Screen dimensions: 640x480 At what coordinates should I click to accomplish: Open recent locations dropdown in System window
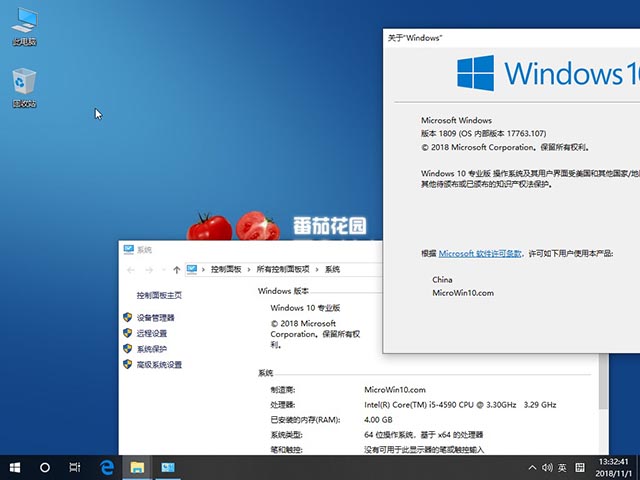coord(164,270)
